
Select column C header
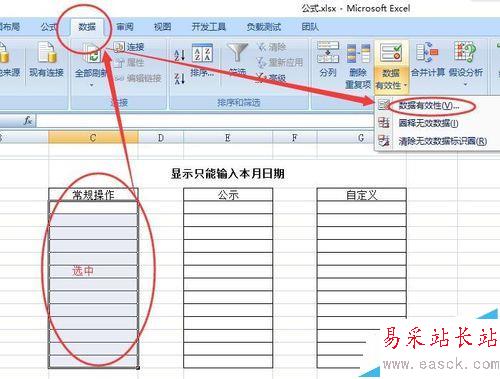click(x=93, y=138)
